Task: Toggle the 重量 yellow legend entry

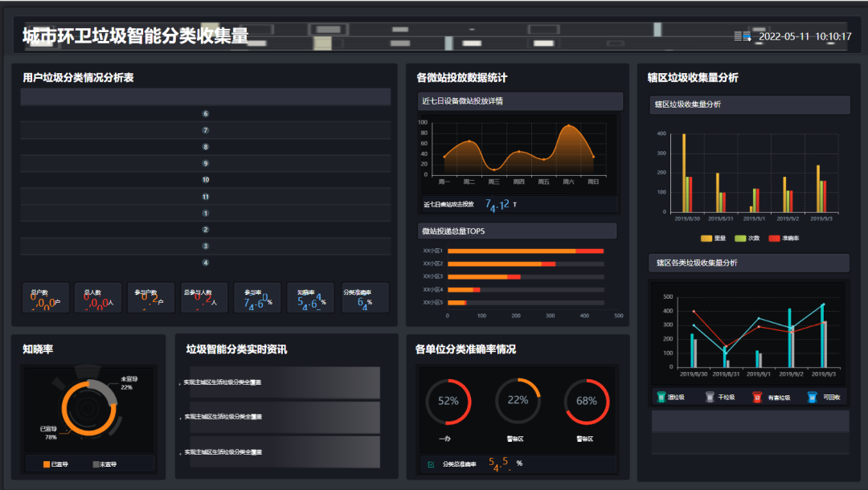Action: 713,239
